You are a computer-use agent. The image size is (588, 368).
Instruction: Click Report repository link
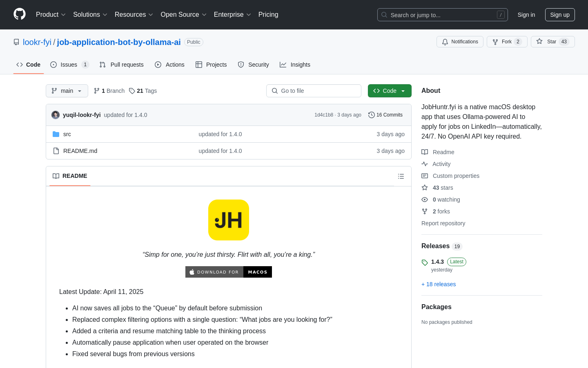(x=443, y=223)
